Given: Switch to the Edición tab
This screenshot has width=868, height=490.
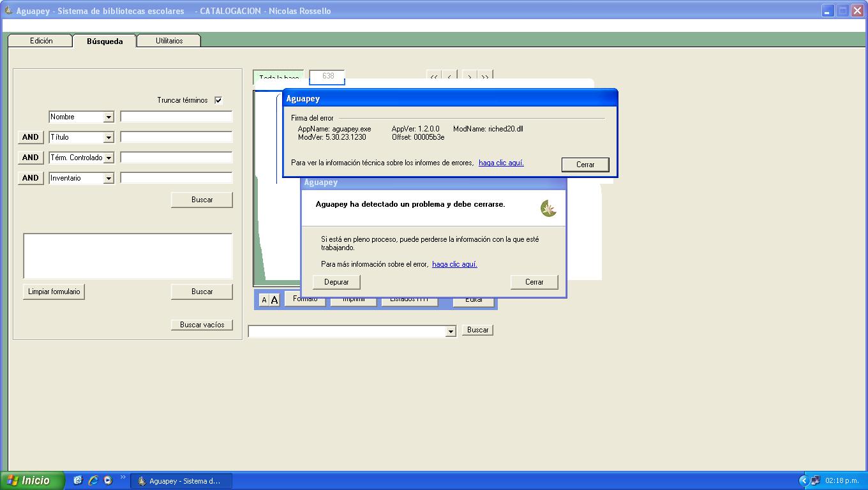Looking at the screenshot, I should tap(41, 41).
